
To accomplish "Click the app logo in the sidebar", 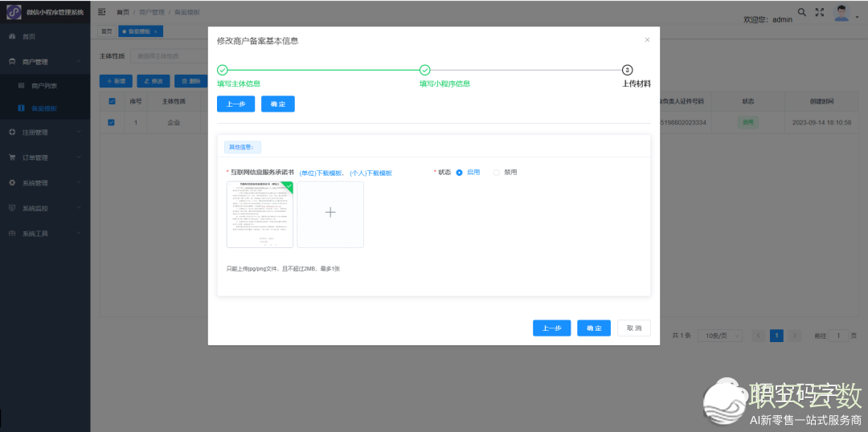I will pyautogui.click(x=14, y=11).
